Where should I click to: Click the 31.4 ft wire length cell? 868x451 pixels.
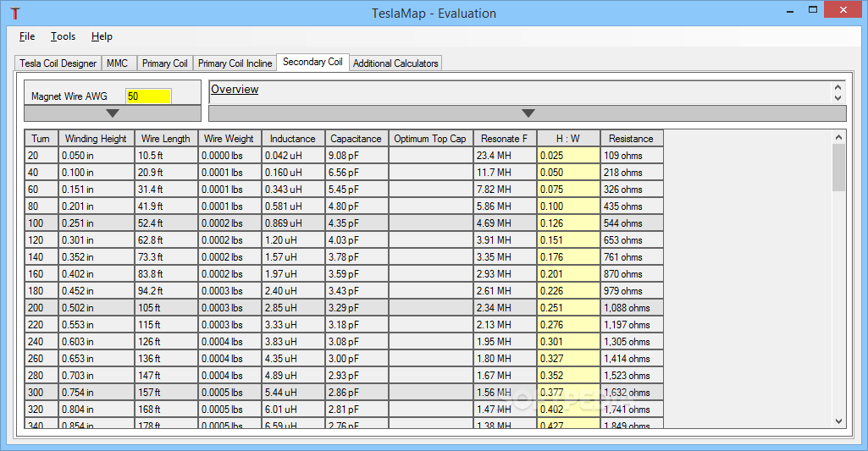point(166,190)
